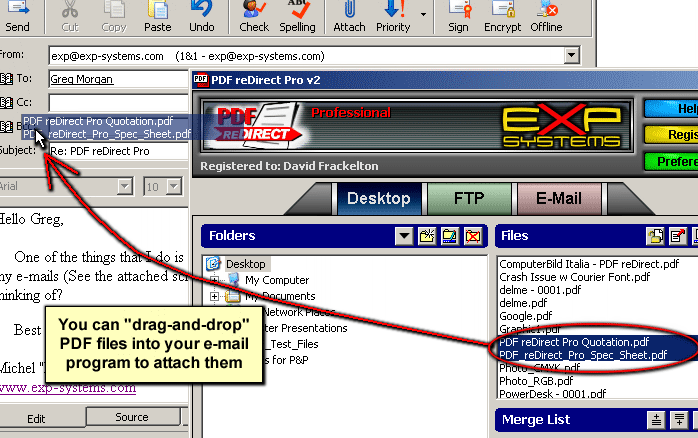Select the Desktop node in the folder tree
This screenshot has height=438, width=698.
coord(246,264)
